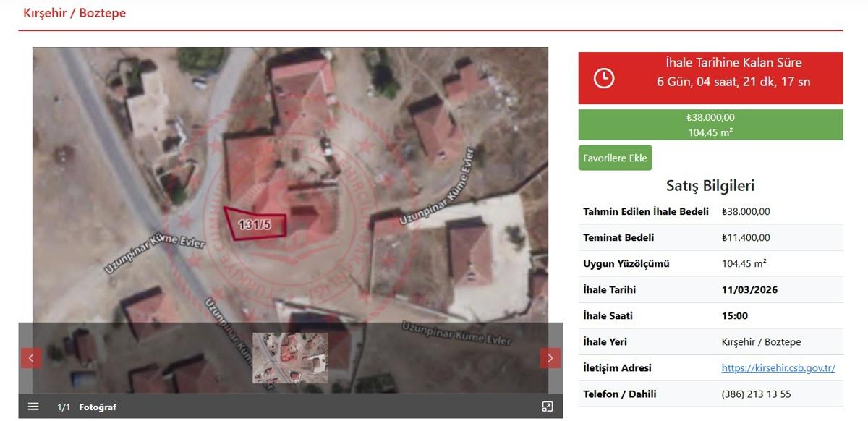Click the Kırşehir / Boztepe heading
The height and width of the screenshot is (421, 868).
pyautogui.click(x=75, y=13)
